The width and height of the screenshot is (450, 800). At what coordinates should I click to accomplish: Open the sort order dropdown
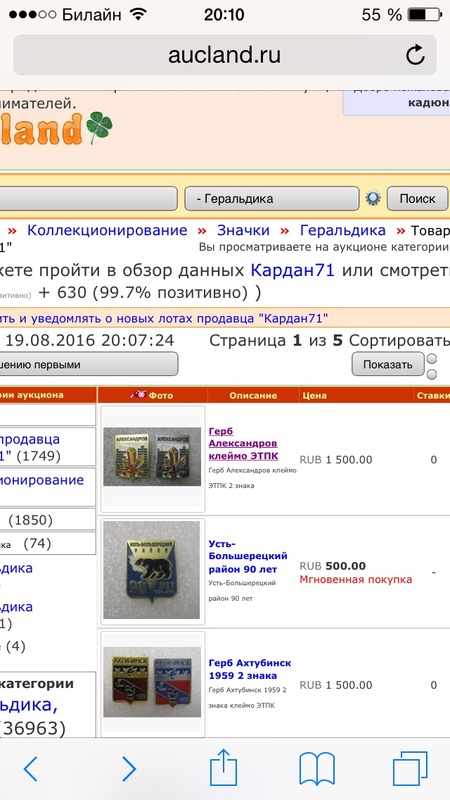(89, 364)
